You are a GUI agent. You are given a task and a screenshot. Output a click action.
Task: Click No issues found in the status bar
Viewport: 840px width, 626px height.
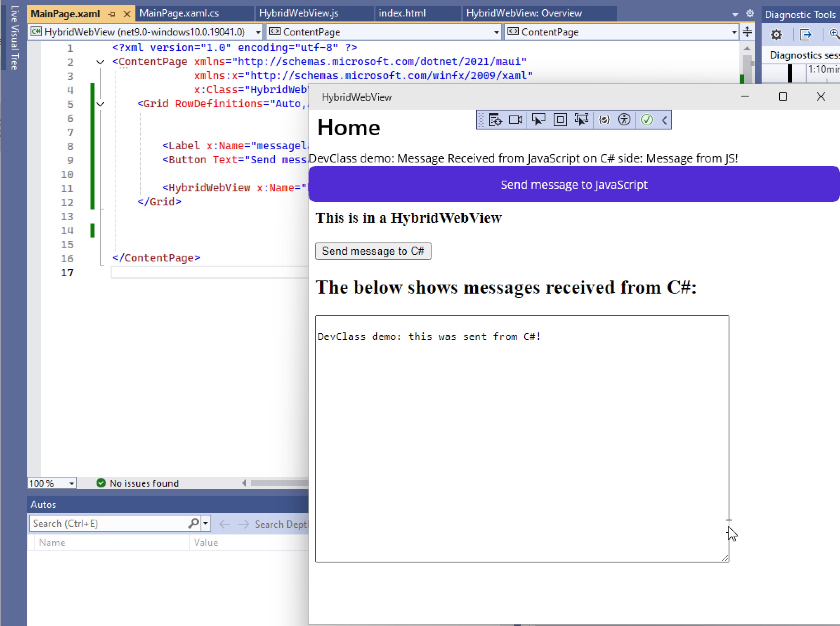[x=144, y=483]
